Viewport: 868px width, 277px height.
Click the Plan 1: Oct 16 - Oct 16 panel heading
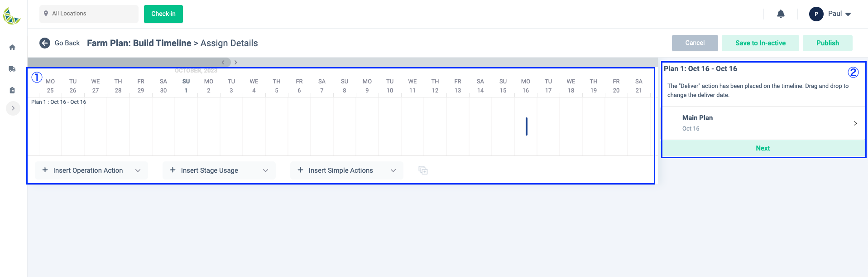pyautogui.click(x=700, y=69)
